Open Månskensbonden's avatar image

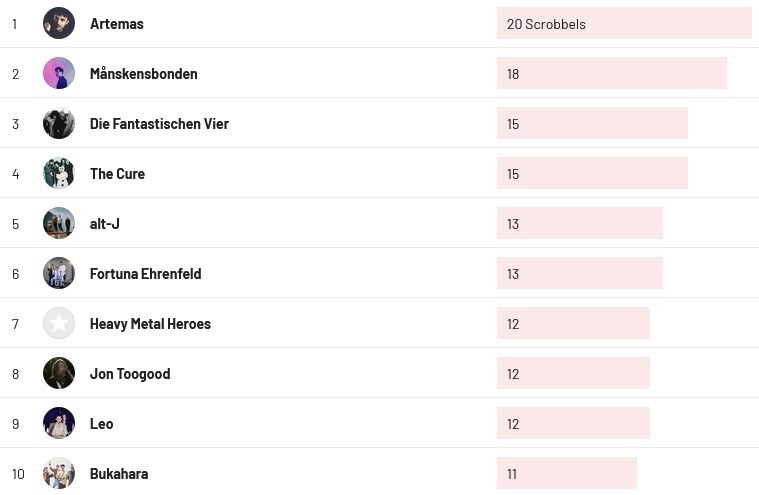pyautogui.click(x=59, y=73)
